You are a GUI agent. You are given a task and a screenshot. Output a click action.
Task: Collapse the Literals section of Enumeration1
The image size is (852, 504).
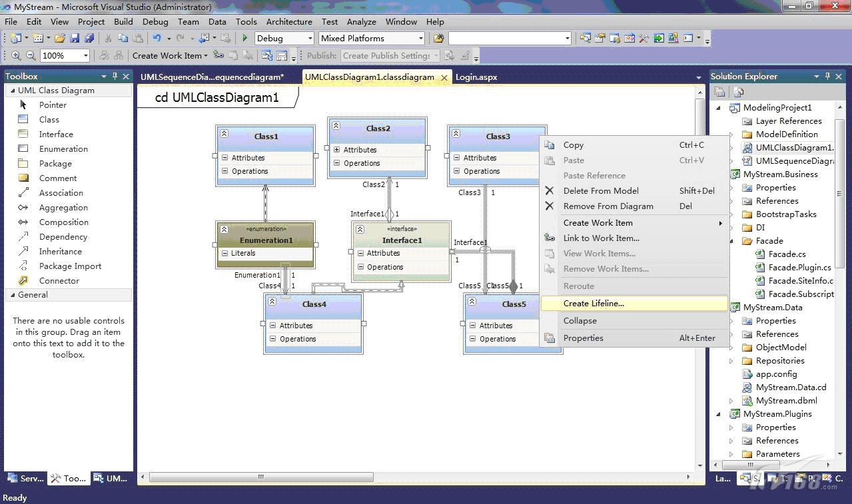click(x=225, y=253)
